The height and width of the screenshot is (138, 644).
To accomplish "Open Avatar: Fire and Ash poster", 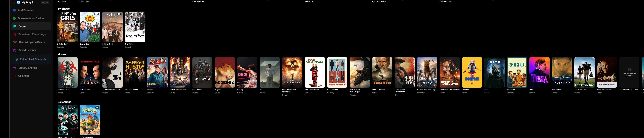I will (180, 72).
